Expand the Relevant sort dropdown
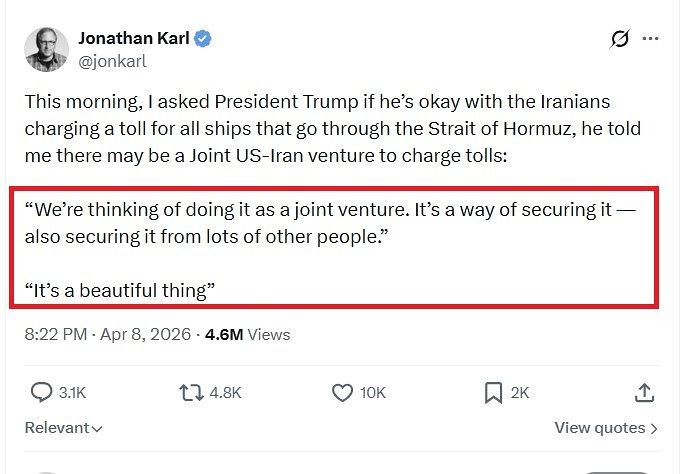The height and width of the screenshot is (474, 690). click(x=63, y=428)
